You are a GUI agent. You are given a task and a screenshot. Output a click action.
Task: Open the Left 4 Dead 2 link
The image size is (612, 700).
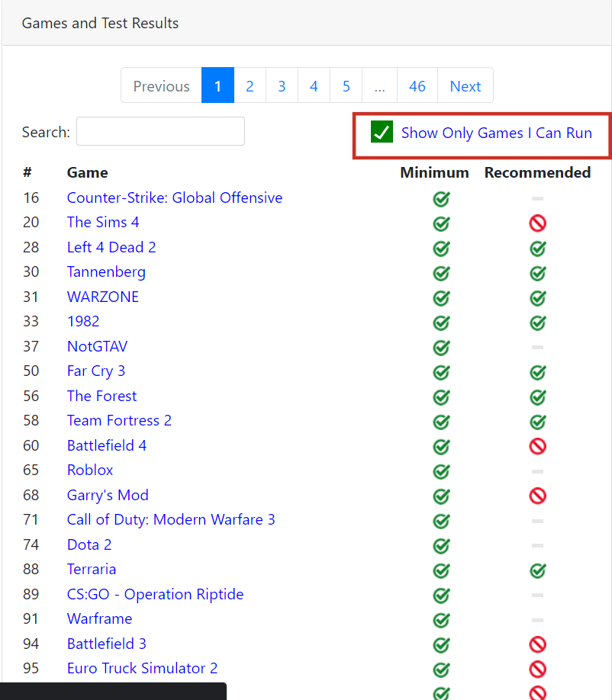coord(111,247)
